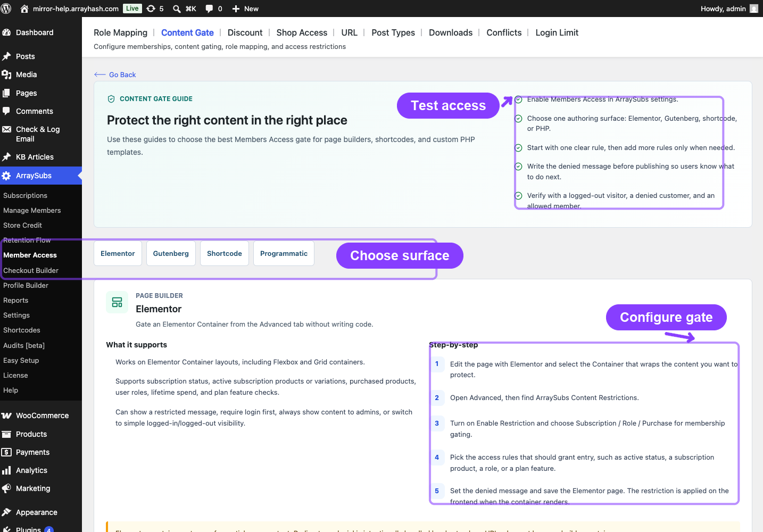Open License submenu item
Viewport: 763px width, 532px height.
click(15, 376)
